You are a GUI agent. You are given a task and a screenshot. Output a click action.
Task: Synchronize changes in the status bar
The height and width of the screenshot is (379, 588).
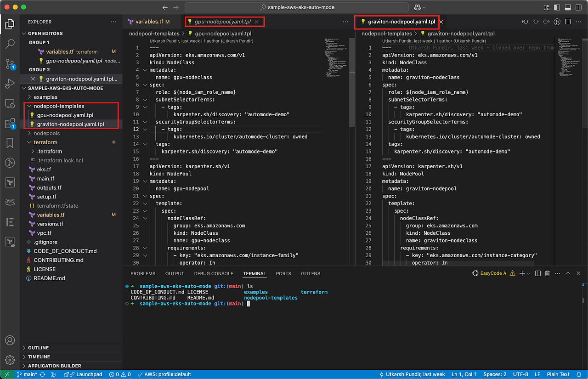[x=43, y=374]
